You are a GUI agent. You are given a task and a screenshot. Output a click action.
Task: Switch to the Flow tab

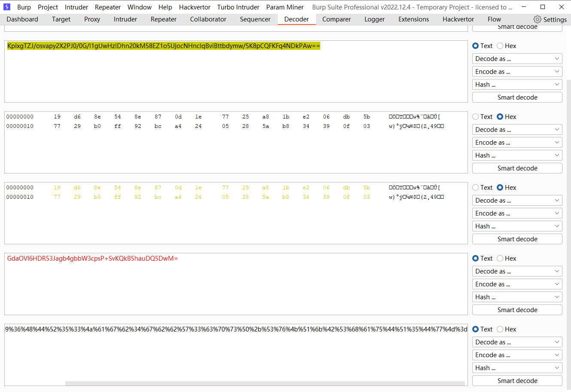point(494,19)
